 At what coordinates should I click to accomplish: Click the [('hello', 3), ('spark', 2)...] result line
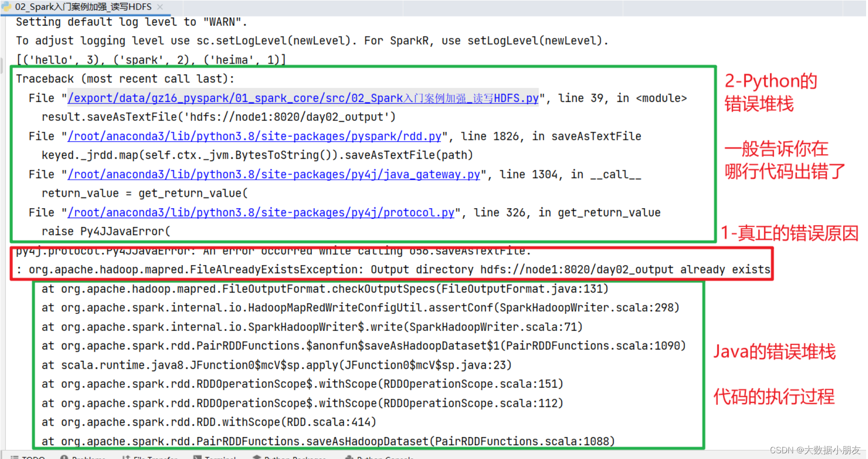[151, 60]
